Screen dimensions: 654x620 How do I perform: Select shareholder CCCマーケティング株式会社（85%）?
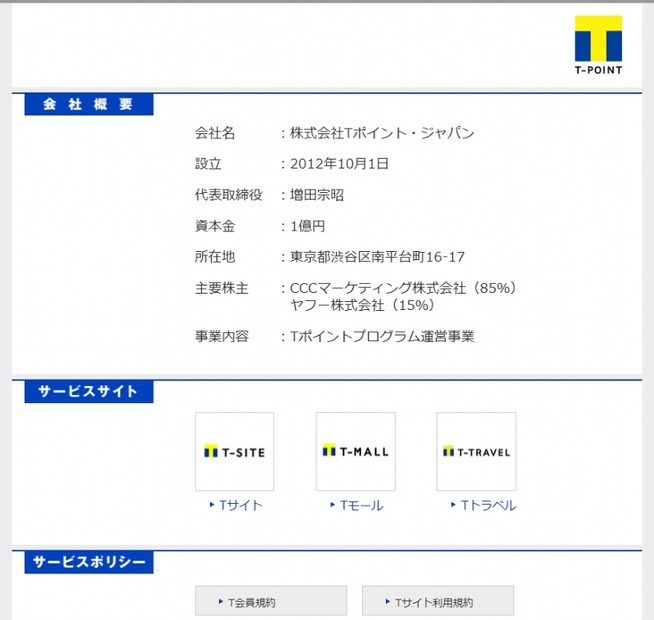(403, 288)
